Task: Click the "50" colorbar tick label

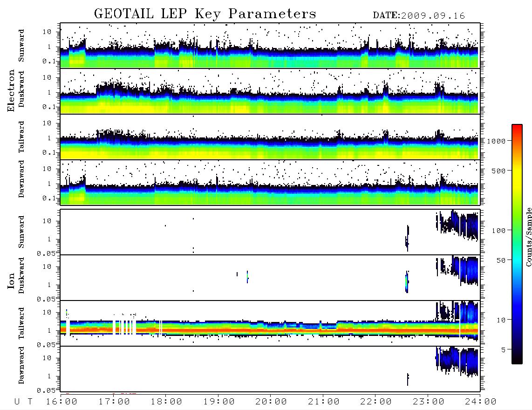Action: coord(501,260)
